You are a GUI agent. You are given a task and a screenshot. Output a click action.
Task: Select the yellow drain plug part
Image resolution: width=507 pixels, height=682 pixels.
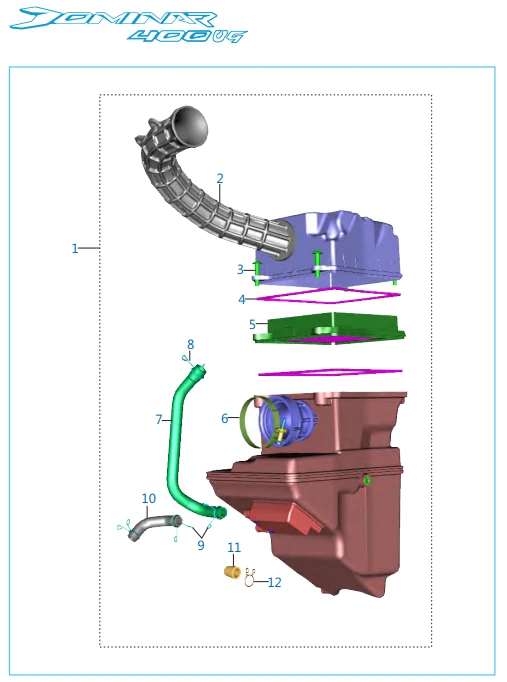pos(232,572)
